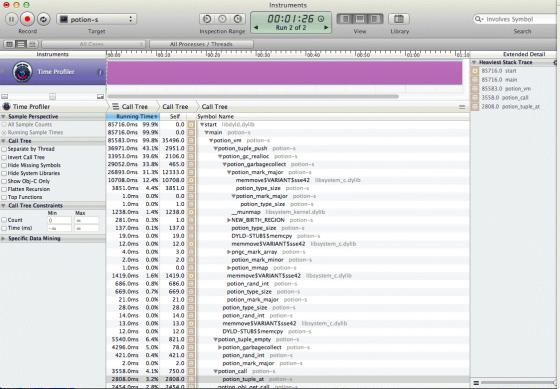
Task: Go to next run with right arrow
Action: point(326,28)
